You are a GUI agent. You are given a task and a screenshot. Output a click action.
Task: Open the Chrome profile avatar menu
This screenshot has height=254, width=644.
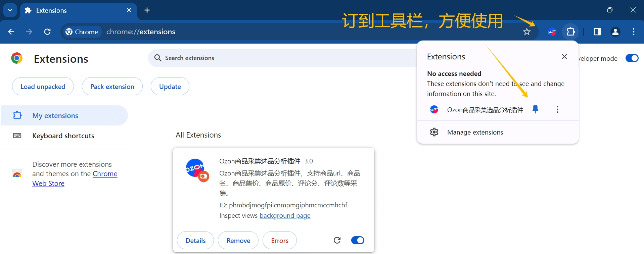point(615,32)
